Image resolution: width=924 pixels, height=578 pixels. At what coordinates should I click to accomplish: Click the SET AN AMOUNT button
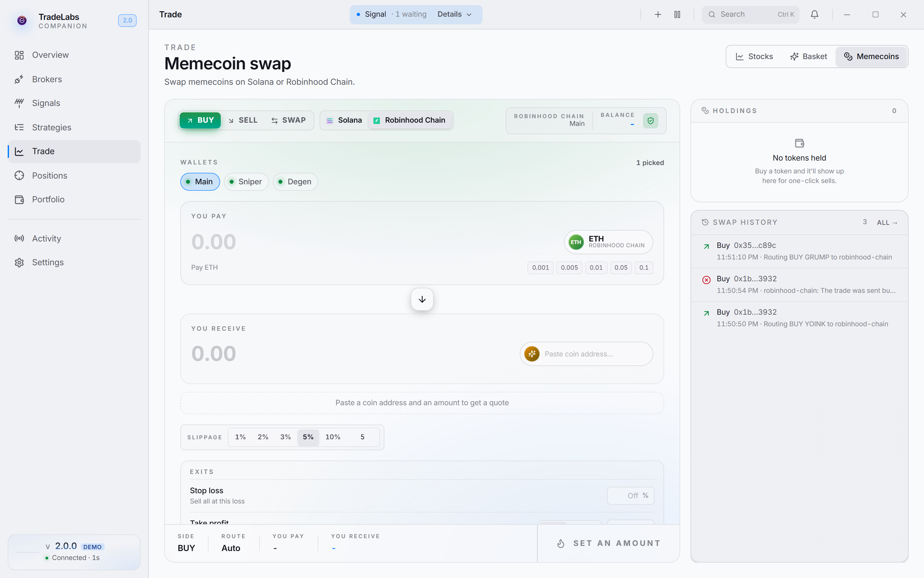point(609,543)
